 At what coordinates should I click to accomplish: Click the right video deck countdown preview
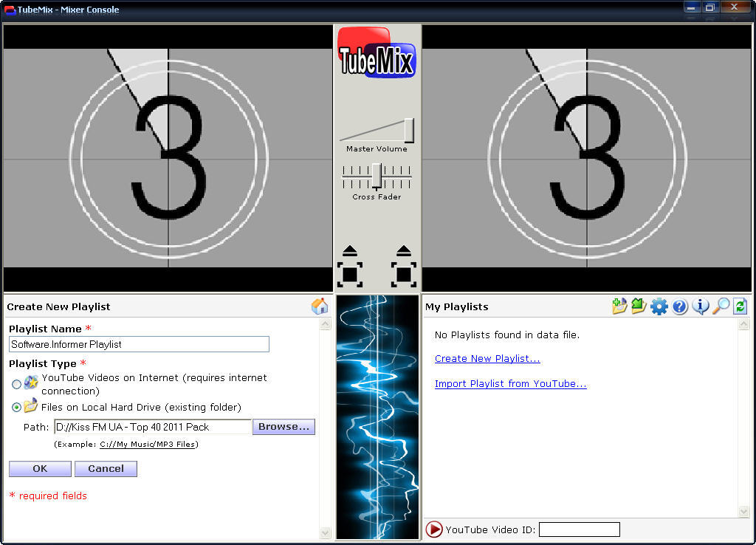pyautogui.click(x=586, y=158)
